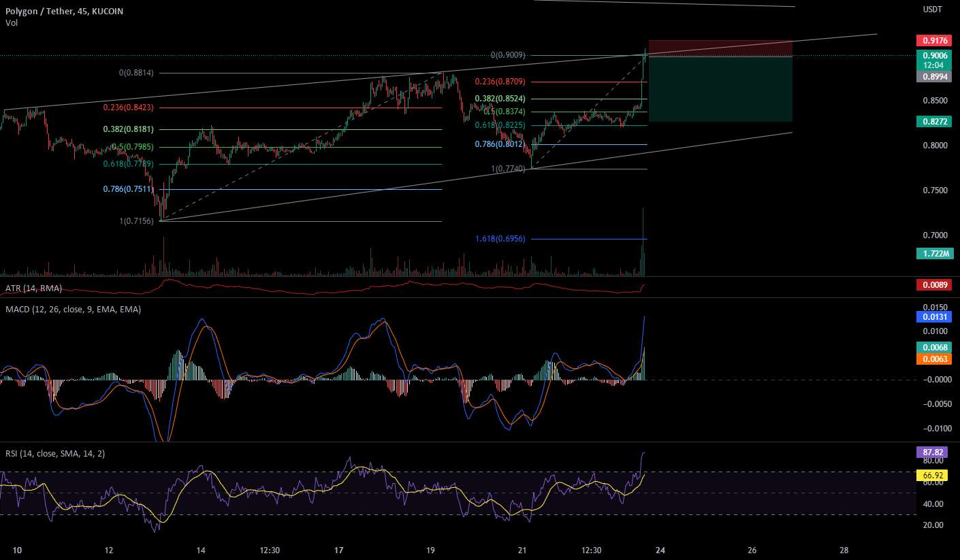The height and width of the screenshot is (560, 960).
Task: Click the 20.00 RSI axis label
Action: click(934, 525)
